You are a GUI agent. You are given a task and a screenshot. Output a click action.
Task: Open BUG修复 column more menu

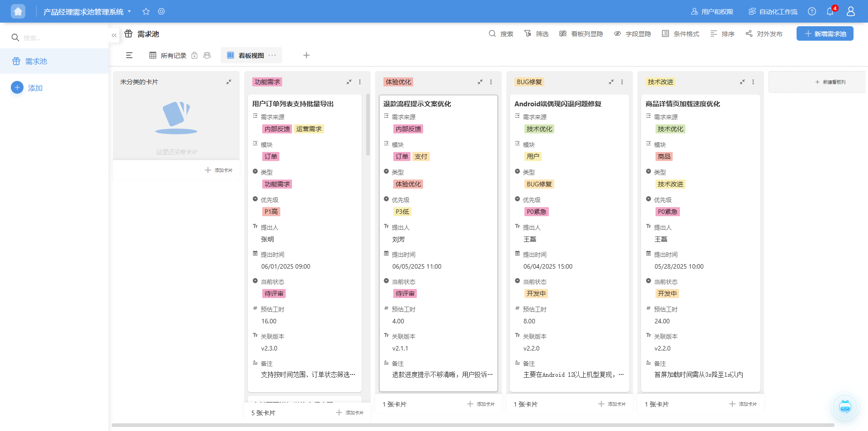coord(622,82)
